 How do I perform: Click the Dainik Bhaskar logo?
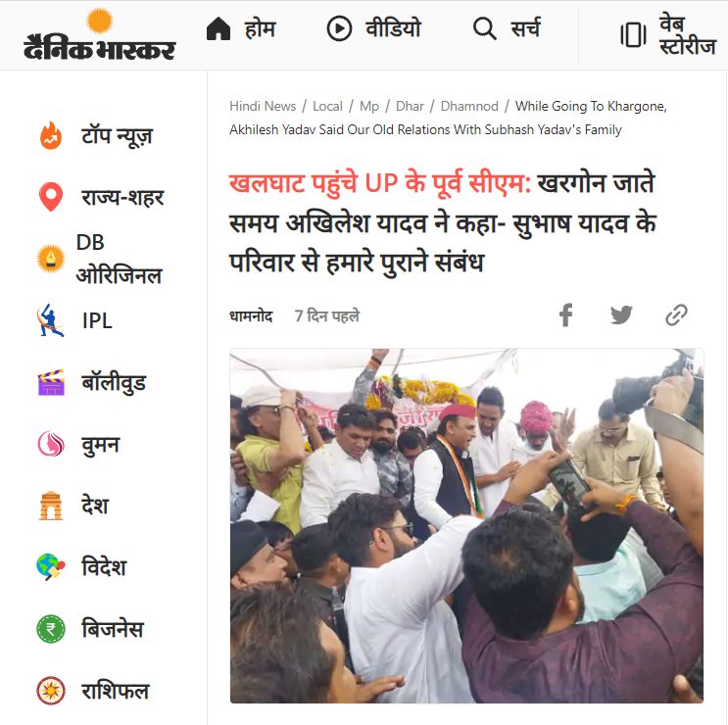coord(99,34)
